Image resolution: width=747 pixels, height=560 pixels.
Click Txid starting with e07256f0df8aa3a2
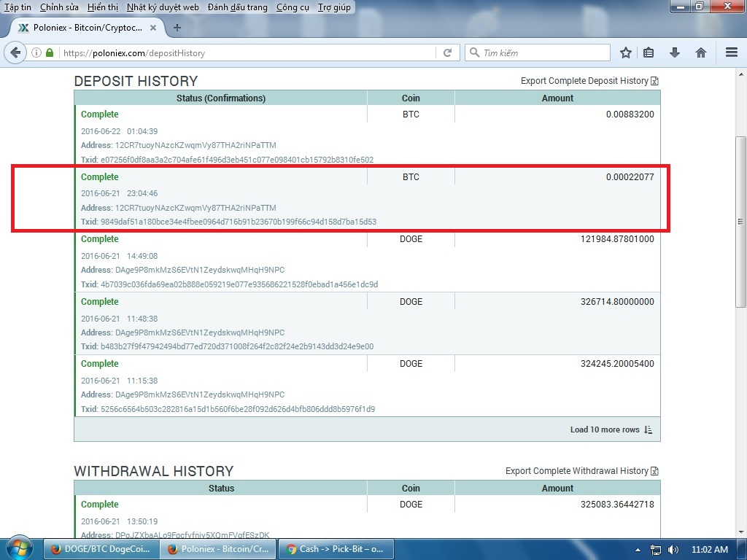(237, 160)
